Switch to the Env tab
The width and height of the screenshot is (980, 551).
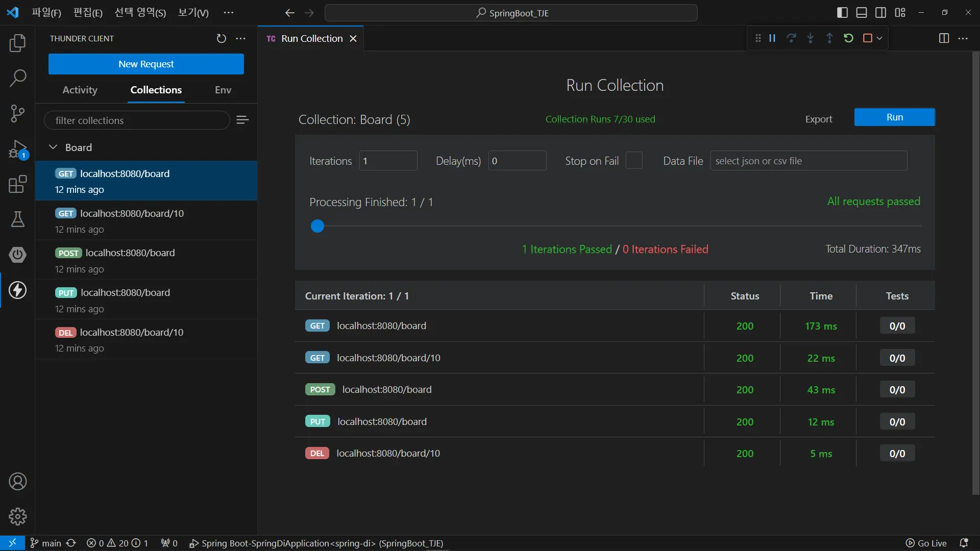coord(223,90)
